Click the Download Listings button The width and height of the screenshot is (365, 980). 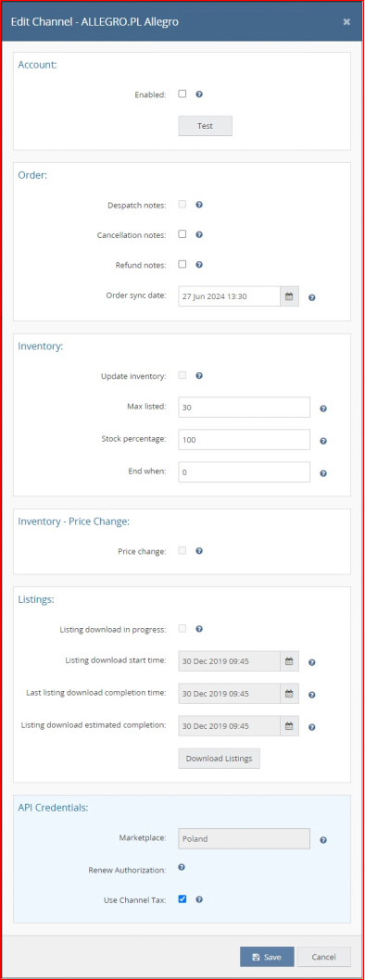click(x=219, y=758)
